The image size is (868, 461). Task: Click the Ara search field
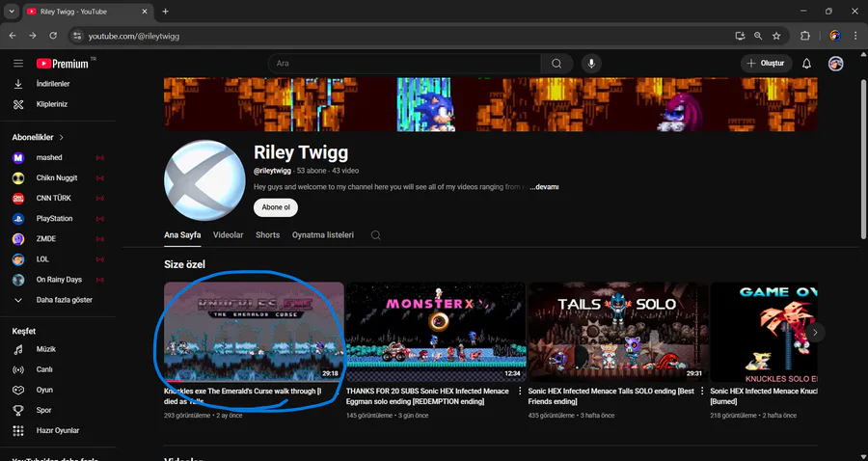[404, 64]
